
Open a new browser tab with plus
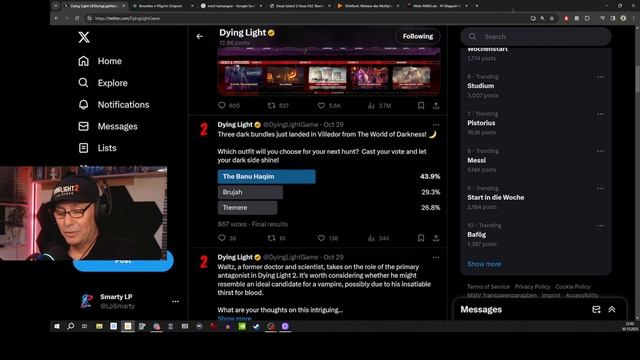coord(477,6)
